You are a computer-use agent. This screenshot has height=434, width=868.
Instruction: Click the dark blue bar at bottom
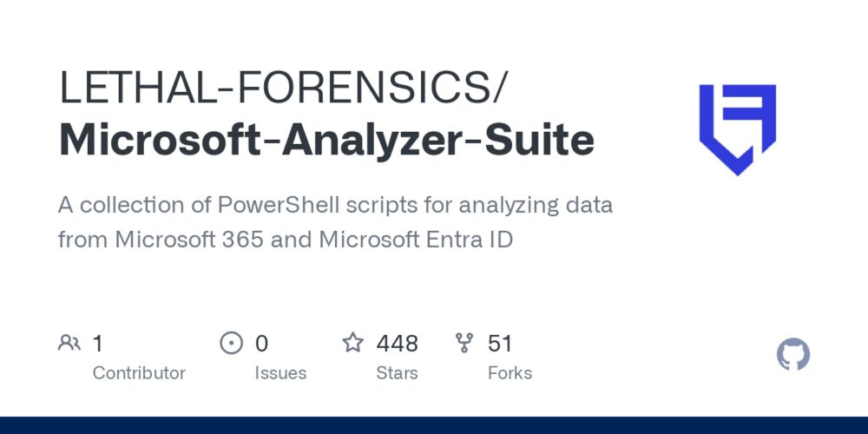tap(434, 425)
